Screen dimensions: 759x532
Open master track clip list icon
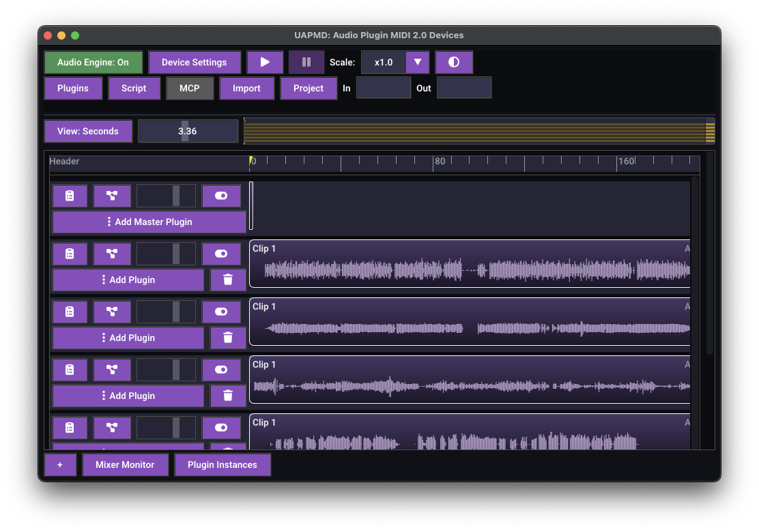[x=70, y=195]
